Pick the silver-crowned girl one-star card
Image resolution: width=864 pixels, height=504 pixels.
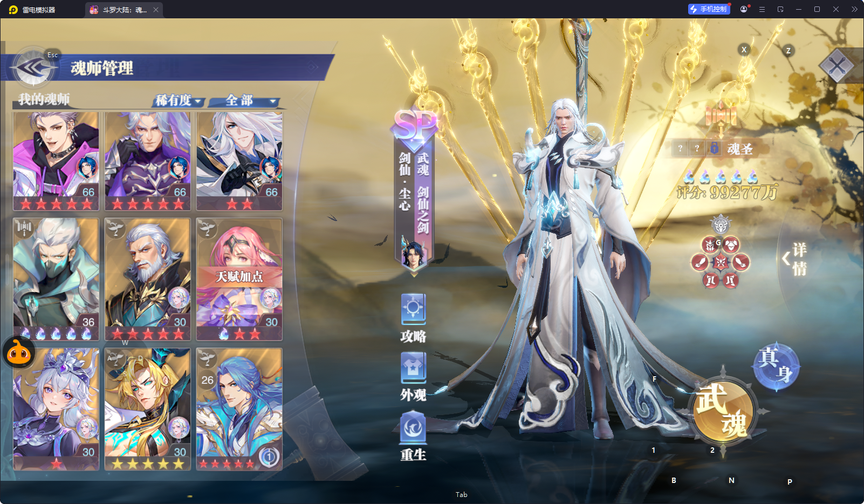click(56, 409)
